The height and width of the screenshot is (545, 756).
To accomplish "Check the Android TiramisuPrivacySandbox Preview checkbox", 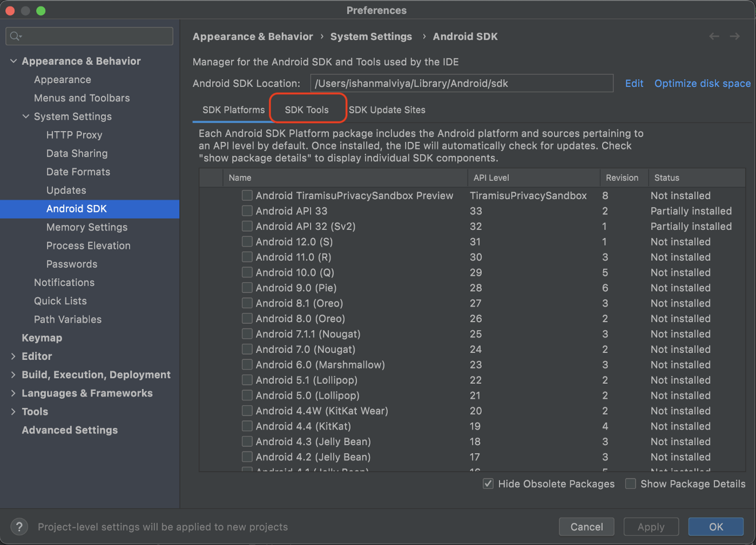I will pyautogui.click(x=247, y=195).
